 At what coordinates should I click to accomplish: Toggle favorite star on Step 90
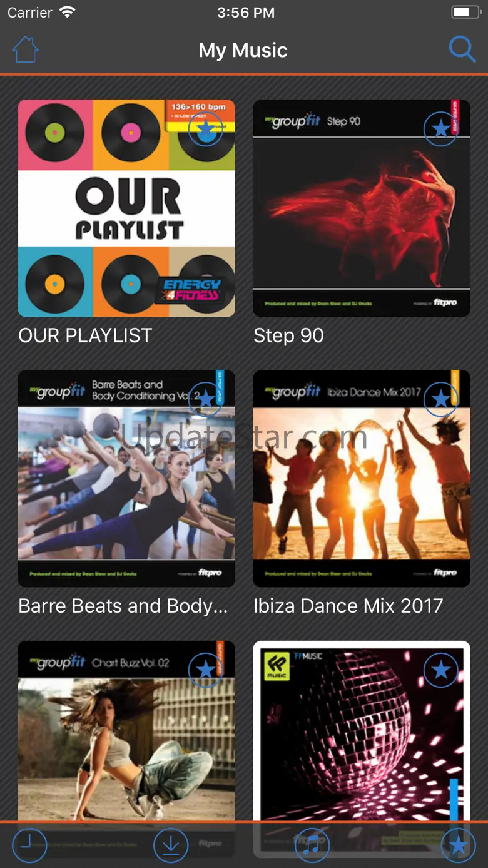441,129
